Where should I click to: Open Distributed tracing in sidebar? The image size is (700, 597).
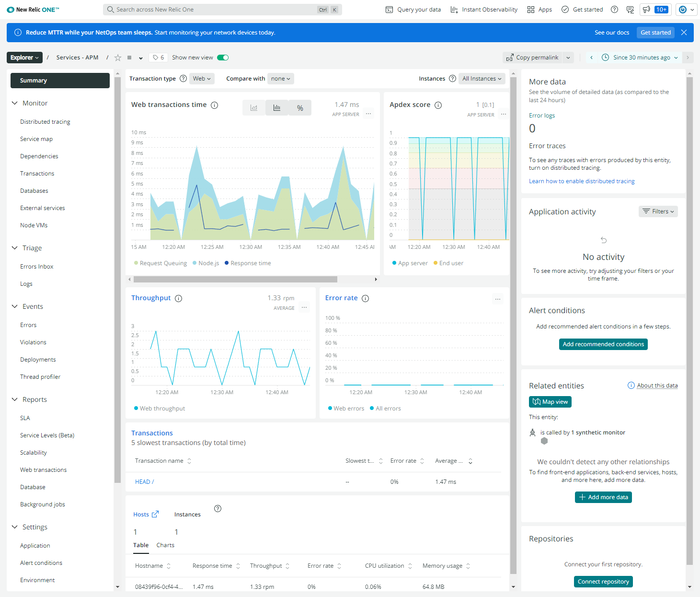(45, 122)
